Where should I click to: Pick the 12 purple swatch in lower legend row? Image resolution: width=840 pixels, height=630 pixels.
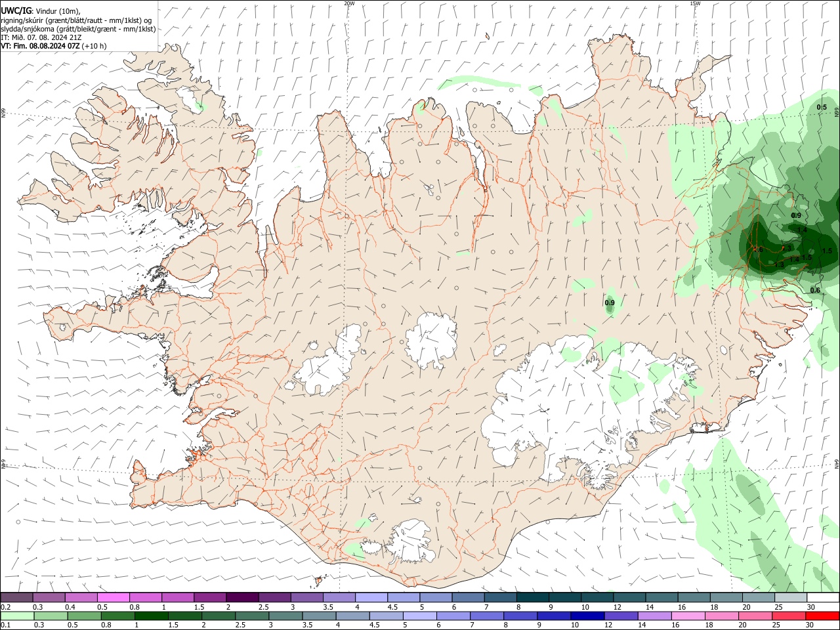click(620, 616)
